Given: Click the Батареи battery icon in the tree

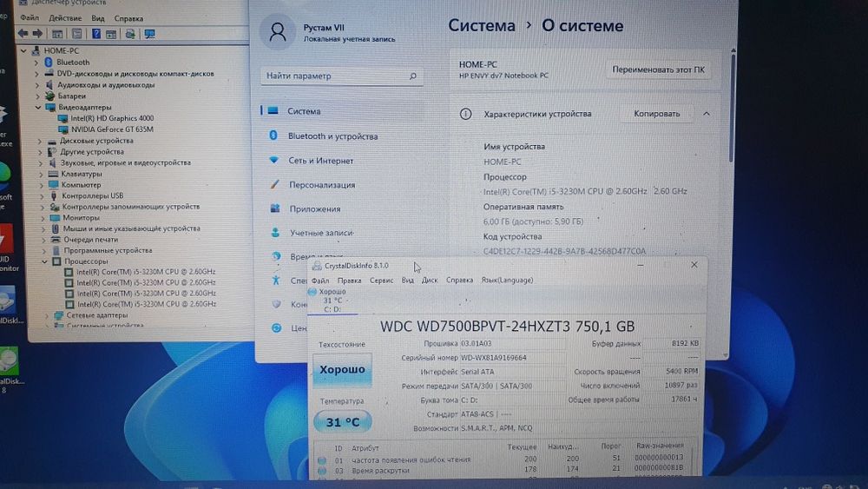Looking at the screenshot, I should click(49, 96).
